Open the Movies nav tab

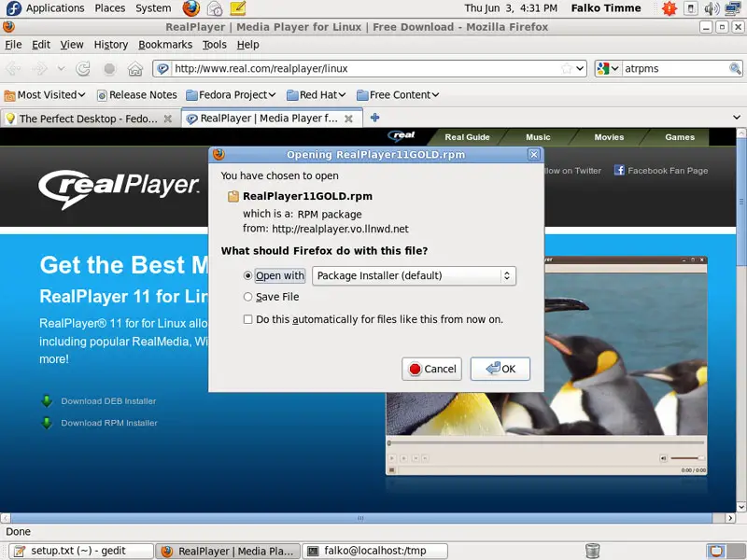click(609, 137)
